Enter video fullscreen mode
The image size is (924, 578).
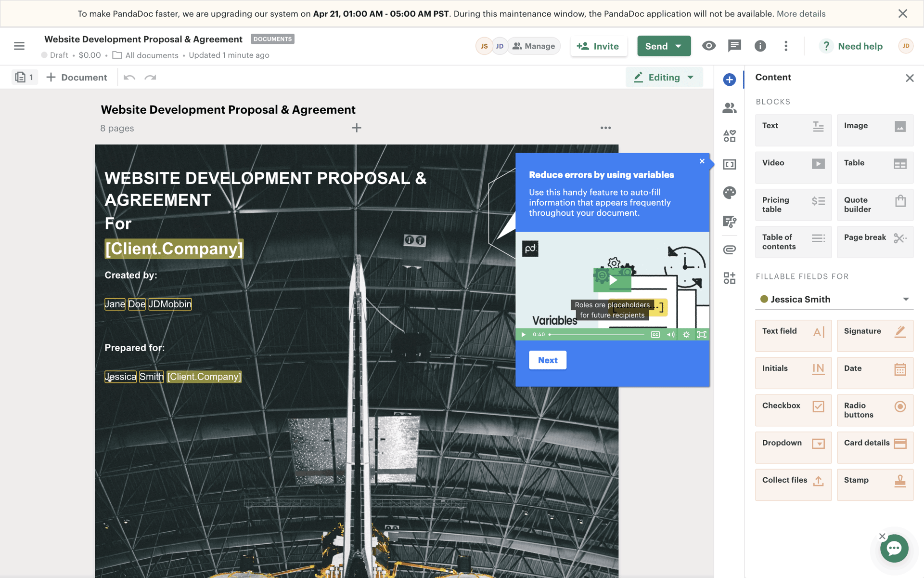tap(702, 334)
